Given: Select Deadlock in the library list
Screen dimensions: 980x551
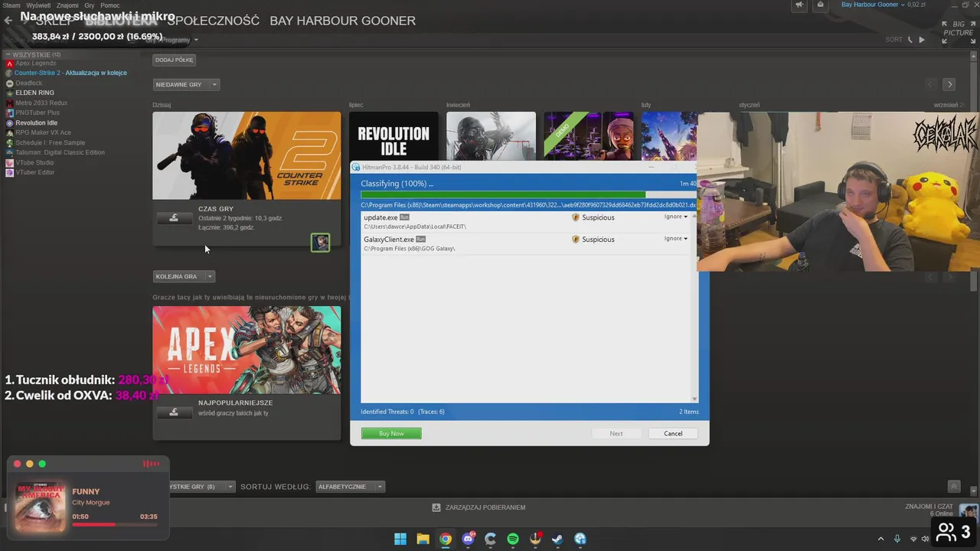Looking at the screenshot, I should 28,83.
